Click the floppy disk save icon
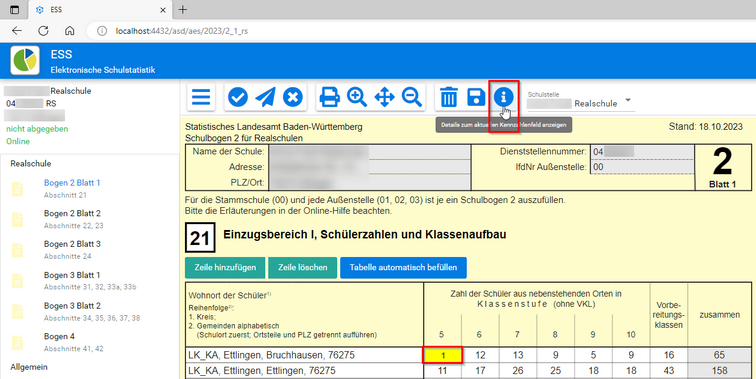 pos(476,97)
